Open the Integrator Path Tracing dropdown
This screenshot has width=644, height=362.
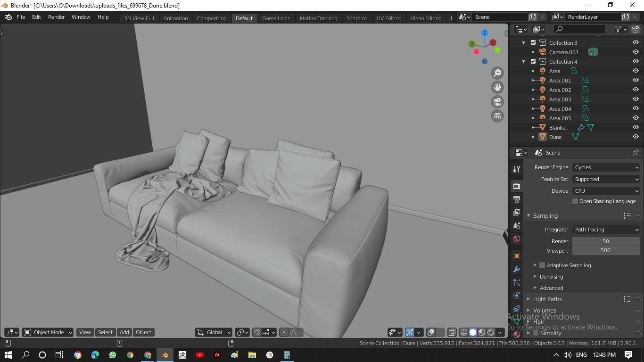606,230
